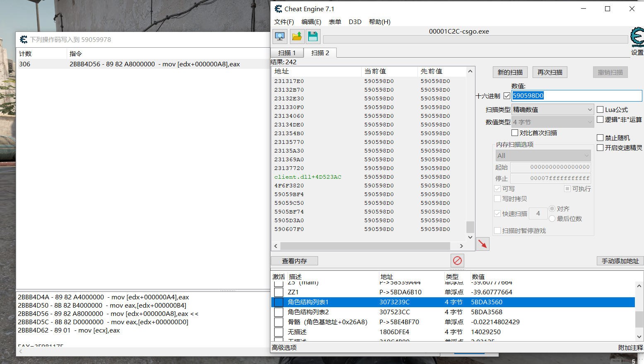
Task: Open 高级选项 at the bottom
Action: pyautogui.click(x=284, y=347)
